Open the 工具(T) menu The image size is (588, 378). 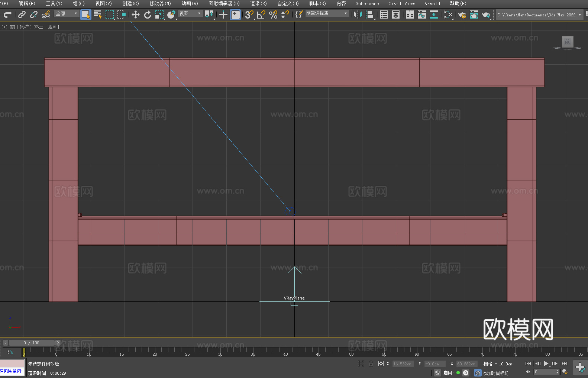54,3
